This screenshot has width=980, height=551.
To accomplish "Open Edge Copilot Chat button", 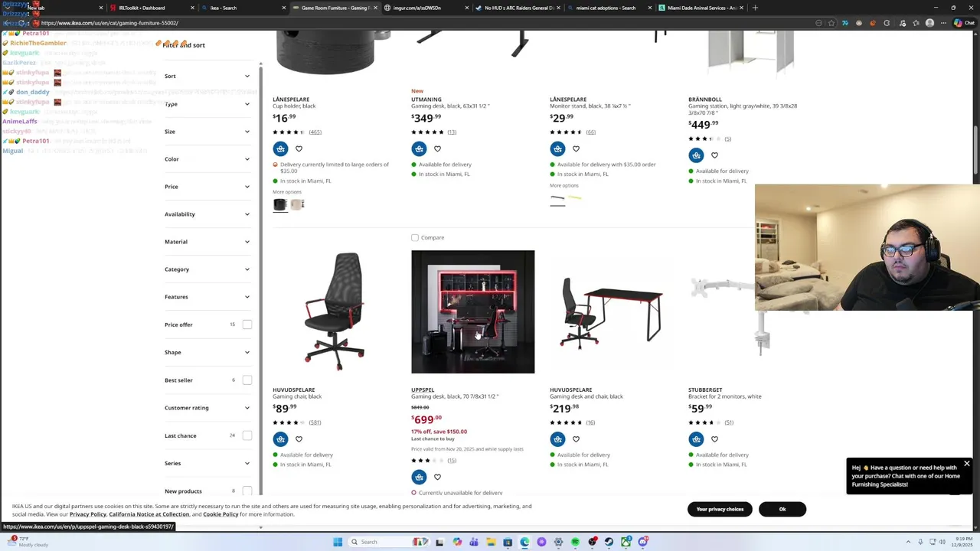I will [963, 23].
